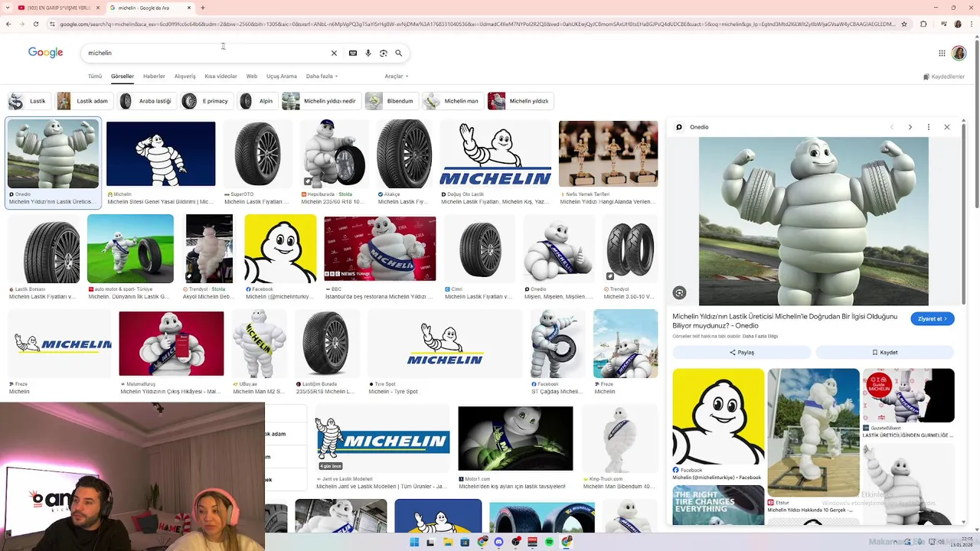Close the Onedio image preview panel
The height and width of the screenshot is (551, 980).
947,127
